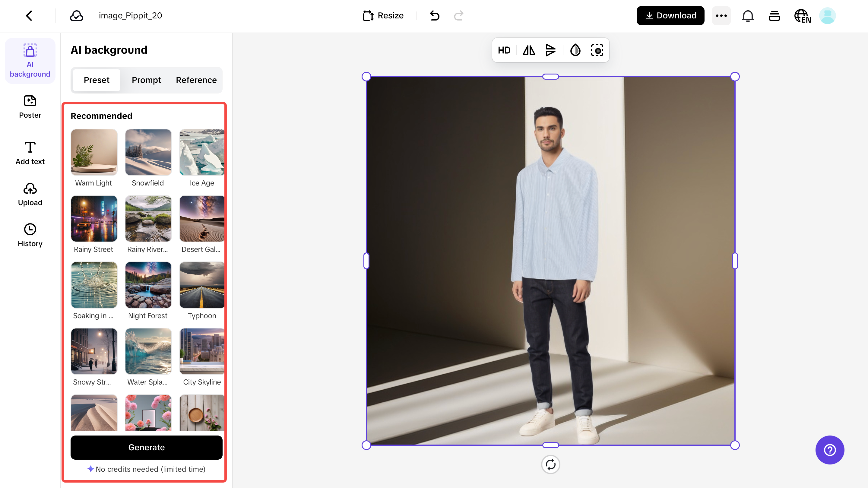
Task: View generation History
Action: point(30,235)
